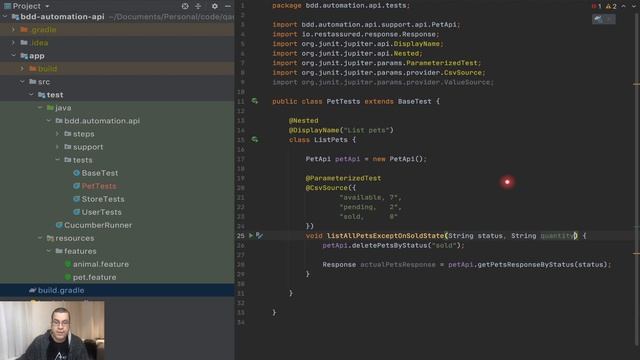Collapse the app module folder
This screenshot has height=360, width=640.
click(13, 56)
